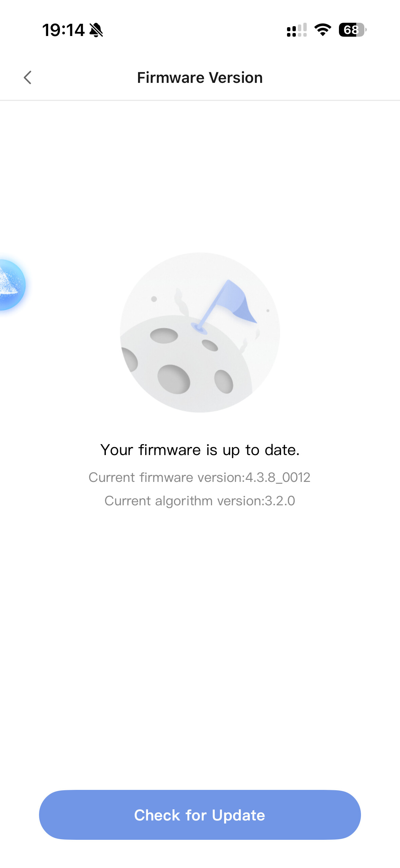Tap the largest crater at moon's bottom center
Image resolution: width=400 pixels, height=868 pixels.
coord(174,379)
